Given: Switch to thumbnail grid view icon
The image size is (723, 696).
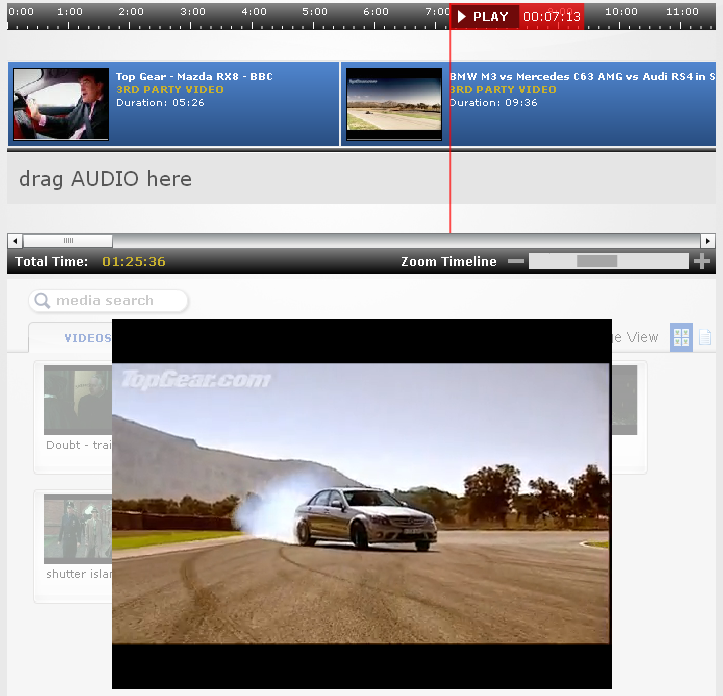Looking at the screenshot, I should (681, 338).
